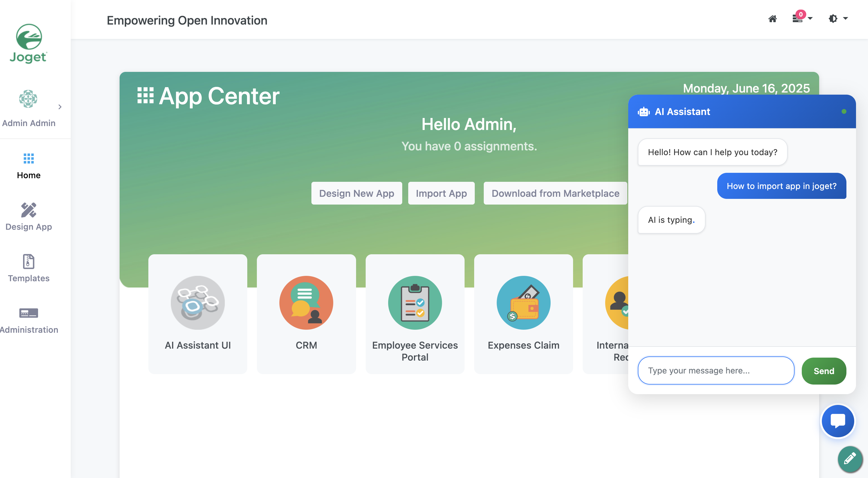868x478 pixels.
Task: Select Home in the sidebar
Action: point(29,166)
